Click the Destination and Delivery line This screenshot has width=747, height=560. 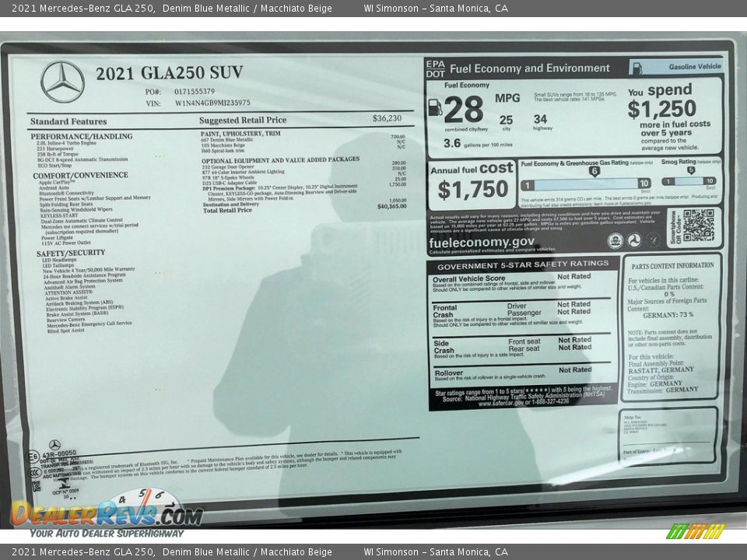[231, 205]
